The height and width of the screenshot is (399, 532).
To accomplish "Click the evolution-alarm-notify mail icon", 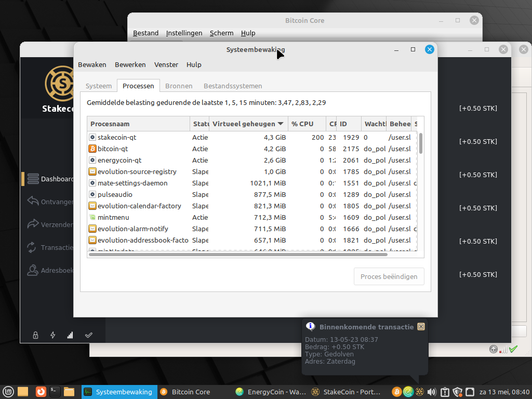I will point(92,229).
